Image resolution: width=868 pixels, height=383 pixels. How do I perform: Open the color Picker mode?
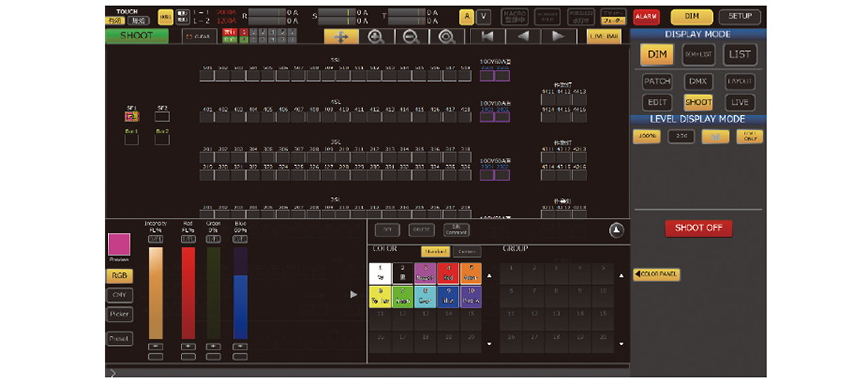coord(119,314)
